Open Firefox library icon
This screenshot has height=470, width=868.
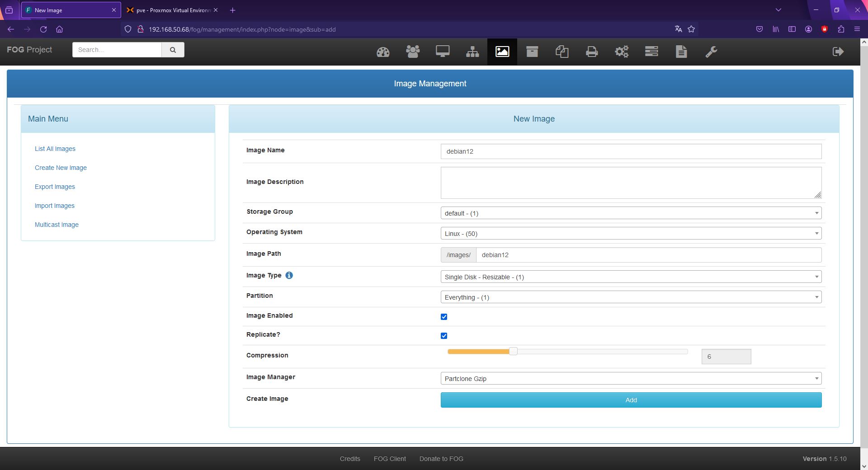(776, 29)
